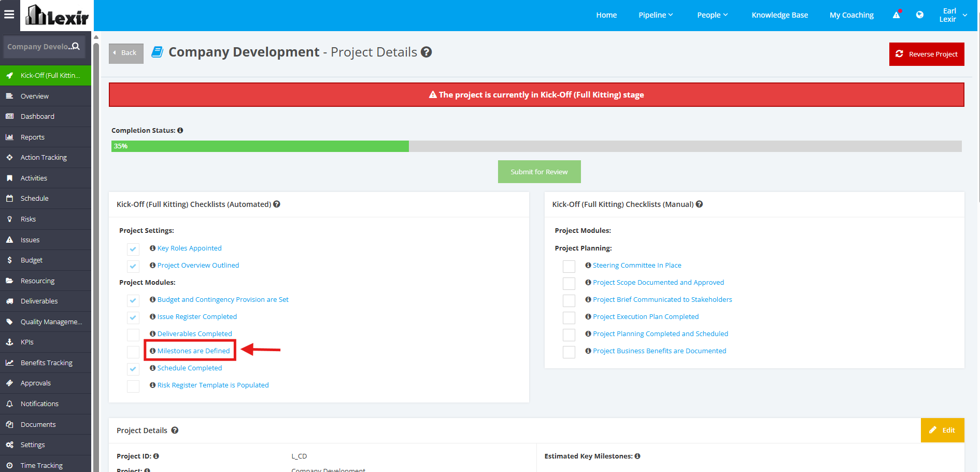Click info icon beside Project Execution Plan Completed
Image resolution: width=980 pixels, height=472 pixels.
click(588, 316)
